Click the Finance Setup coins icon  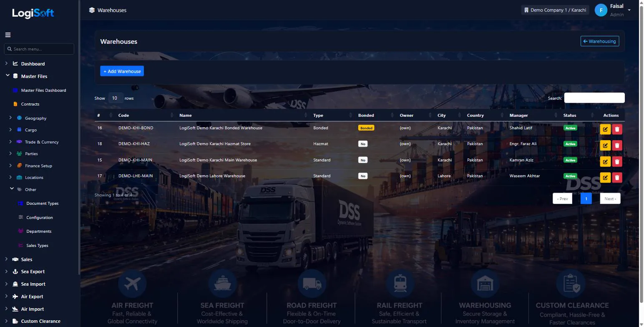click(19, 166)
